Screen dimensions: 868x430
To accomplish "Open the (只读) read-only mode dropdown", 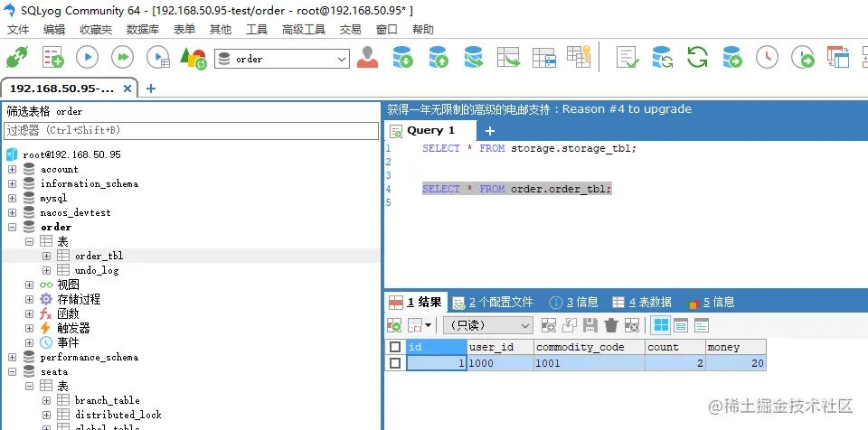I will coord(488,325).
